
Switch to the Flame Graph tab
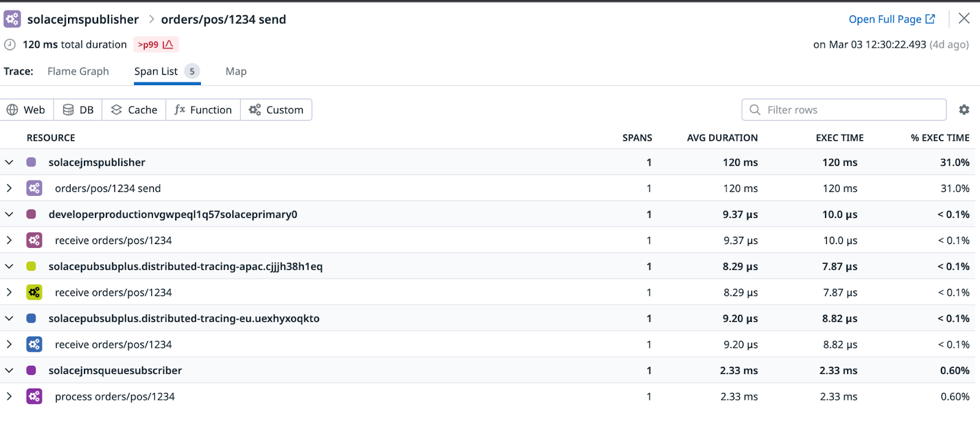(78, 71)
